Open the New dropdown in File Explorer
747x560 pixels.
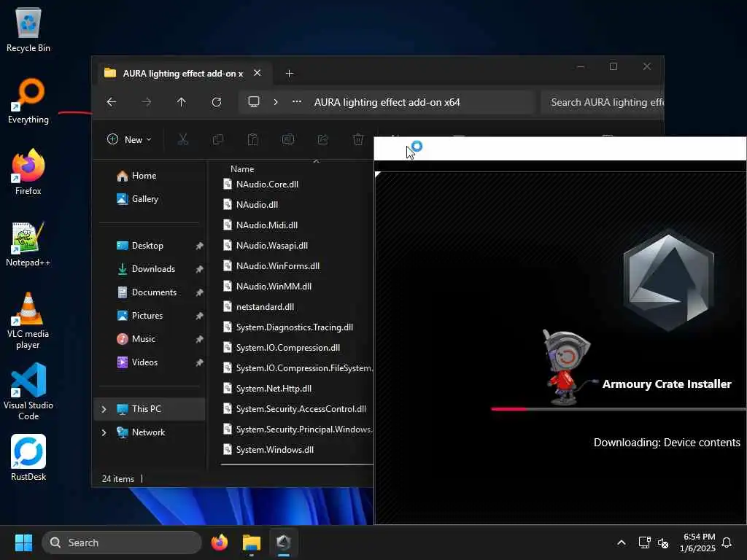[x=129, y=139]
